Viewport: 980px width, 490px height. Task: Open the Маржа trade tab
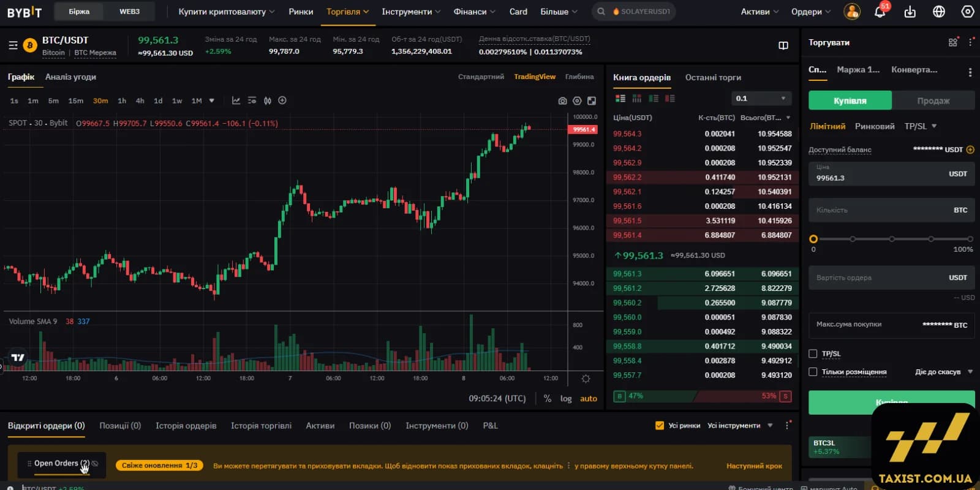point(858,69)
